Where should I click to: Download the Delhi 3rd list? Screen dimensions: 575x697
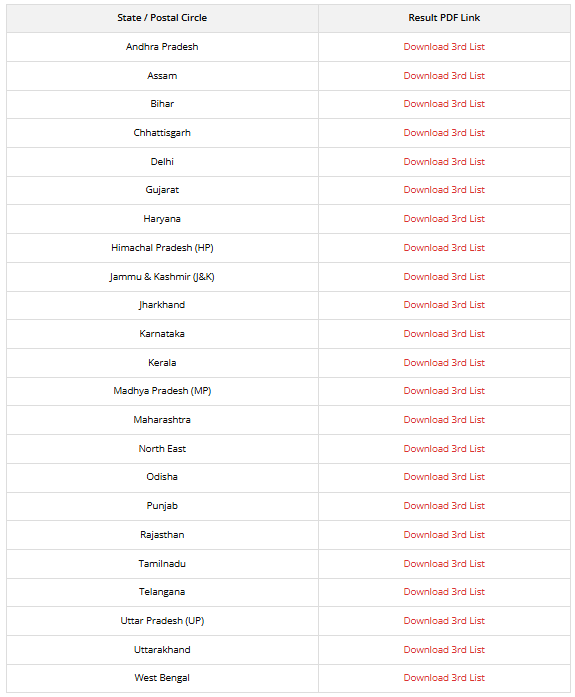tap(444, 161)
